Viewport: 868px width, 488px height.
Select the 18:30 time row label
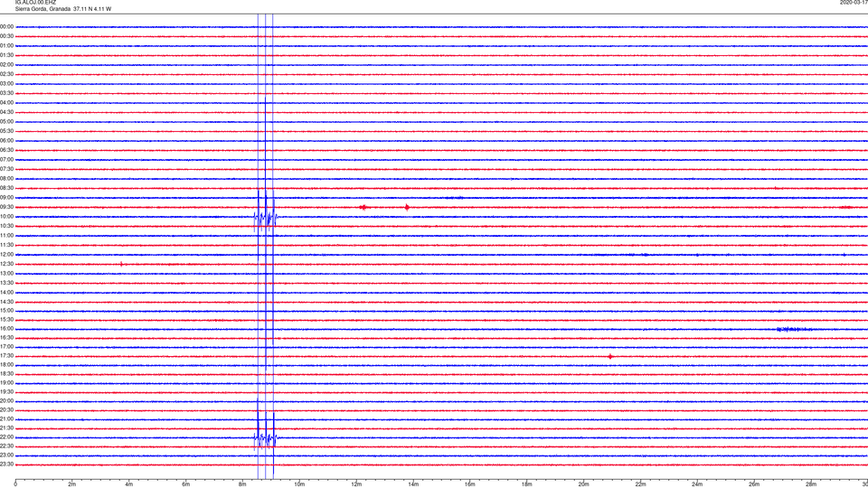pos(6,374)
